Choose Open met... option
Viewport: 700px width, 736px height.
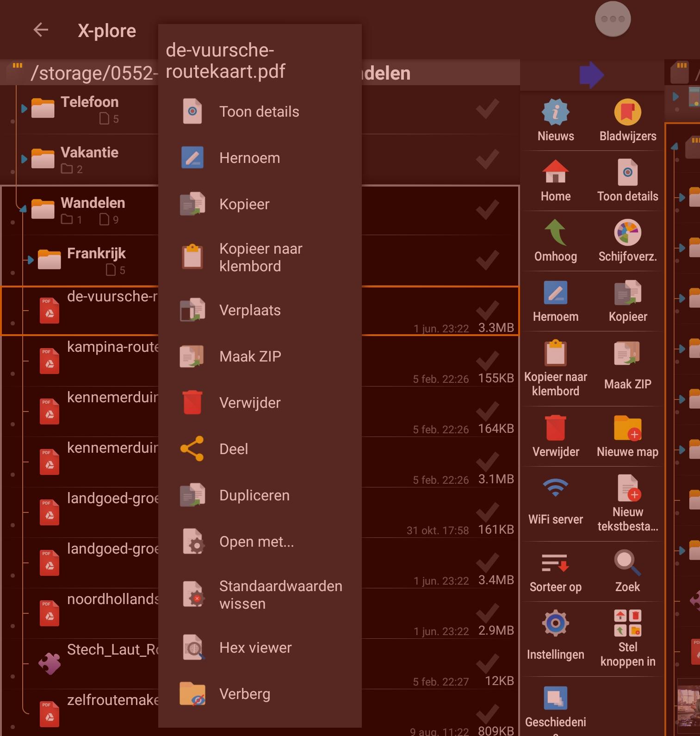pyautogui.click(x=260, y=542)
